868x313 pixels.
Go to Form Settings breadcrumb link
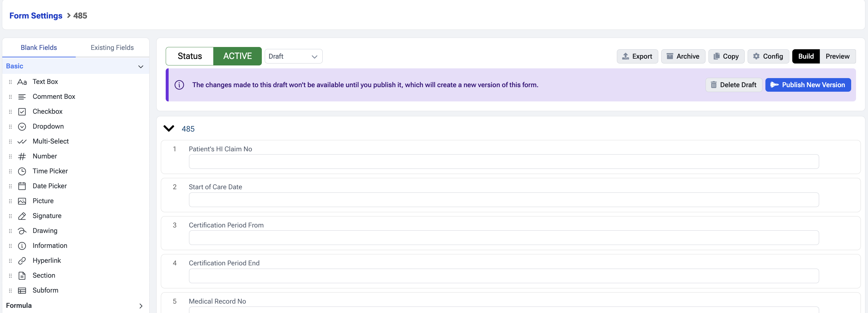[x=36, y=16]
